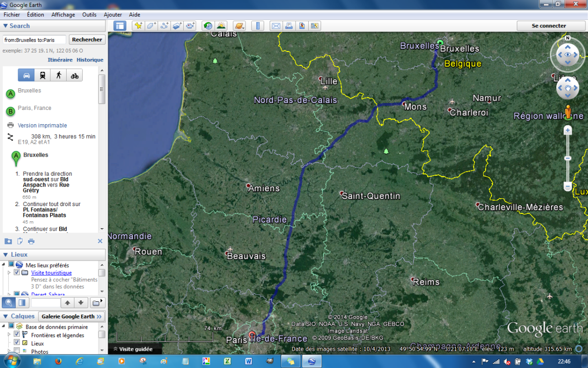Open the Outils menu
This screenshot has height=368, width=588.
click(90, 15)
